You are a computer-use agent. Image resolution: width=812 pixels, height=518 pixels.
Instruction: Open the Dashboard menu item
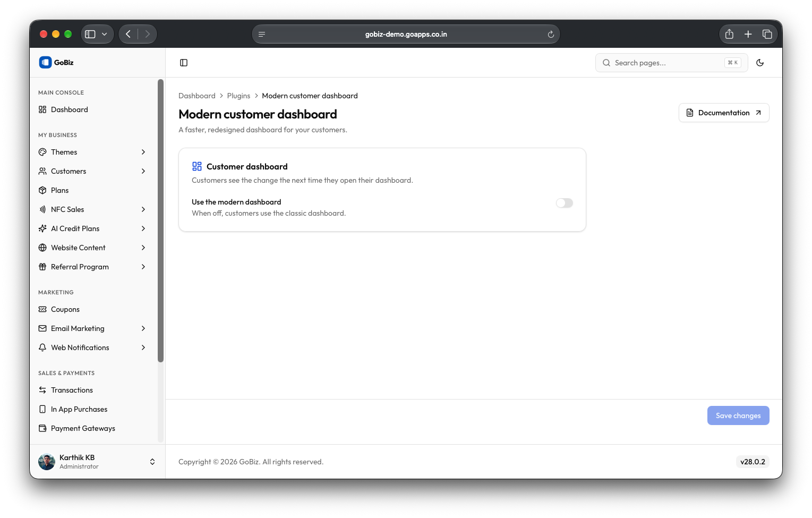pos(94,109)
